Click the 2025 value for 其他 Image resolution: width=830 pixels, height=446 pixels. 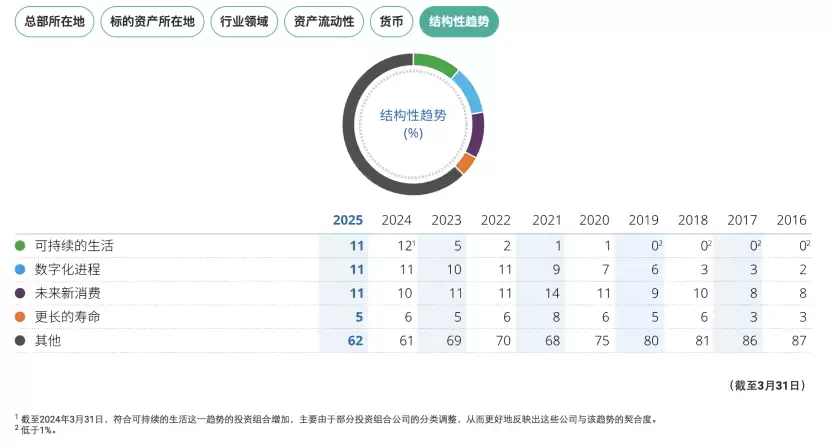coord(354,341)
